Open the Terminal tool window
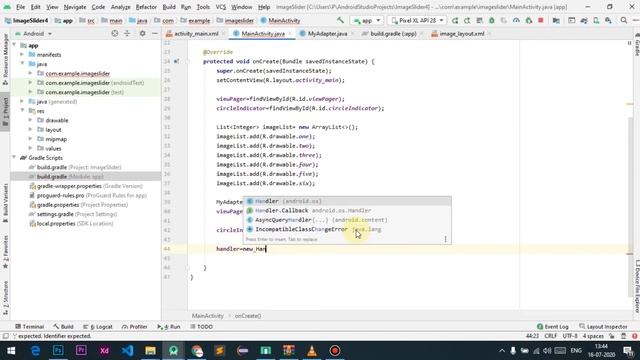The height and width of the screenshot is (360, 640). [29, 327]
